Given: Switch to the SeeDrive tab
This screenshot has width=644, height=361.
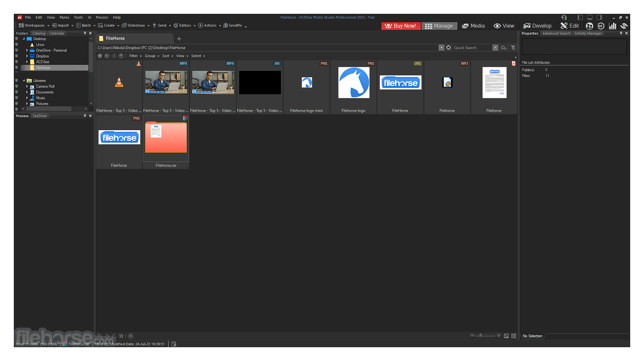Looking at the screenshot, I should (x=40, y=116).
